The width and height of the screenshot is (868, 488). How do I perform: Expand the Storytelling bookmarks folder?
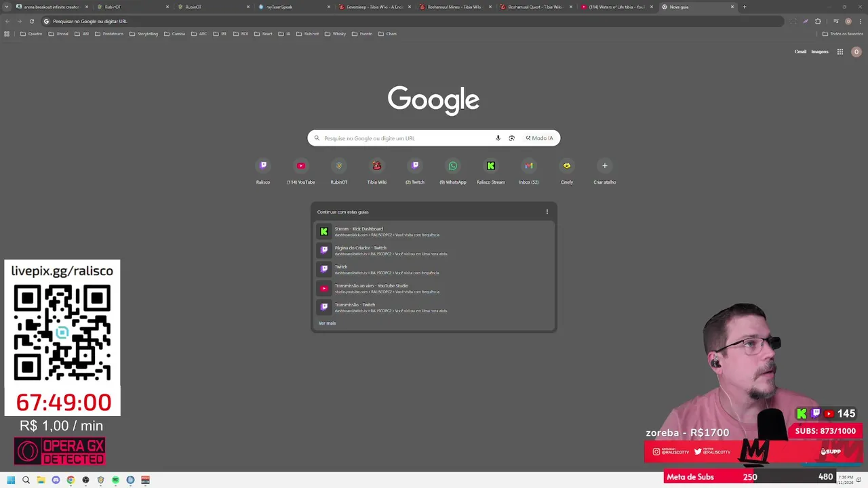[143, 34]
